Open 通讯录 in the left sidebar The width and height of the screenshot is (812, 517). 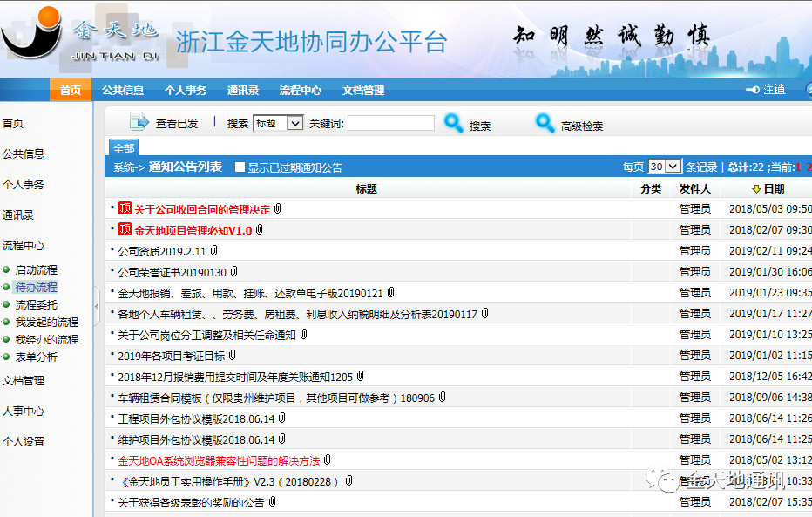pyautogui.click(x=18, y=215)
